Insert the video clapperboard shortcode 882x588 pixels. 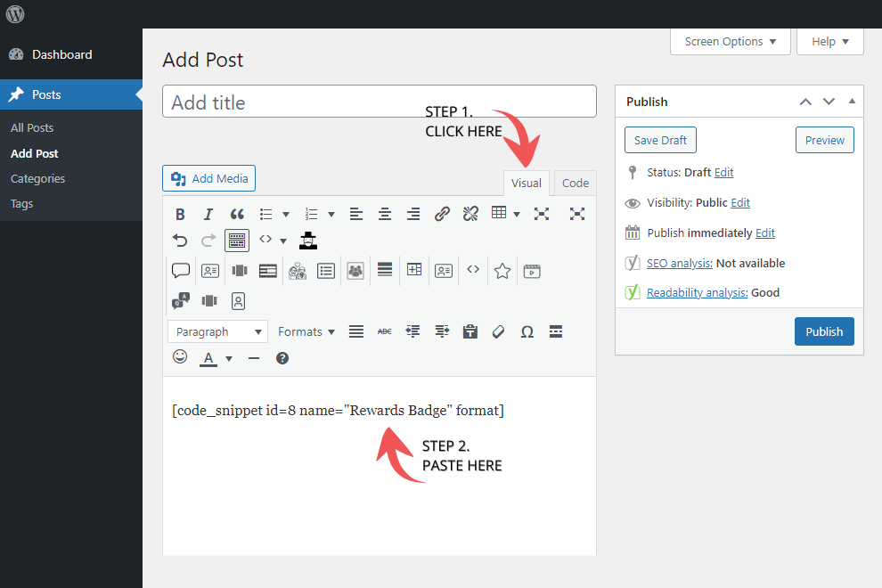[532, 271]
